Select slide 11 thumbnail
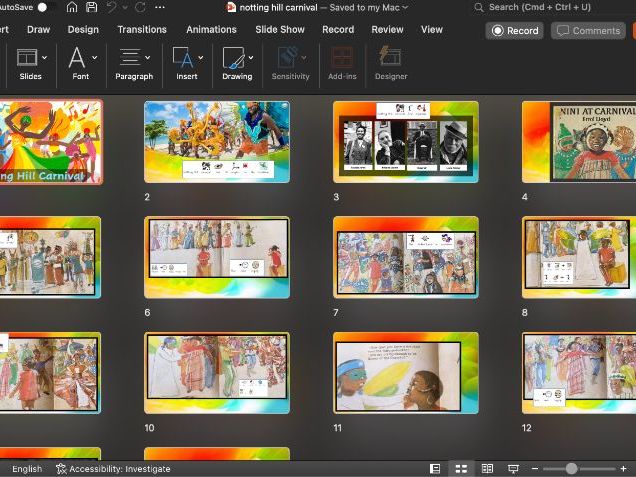This screenshot has height=477, width=636. [406, 373]
